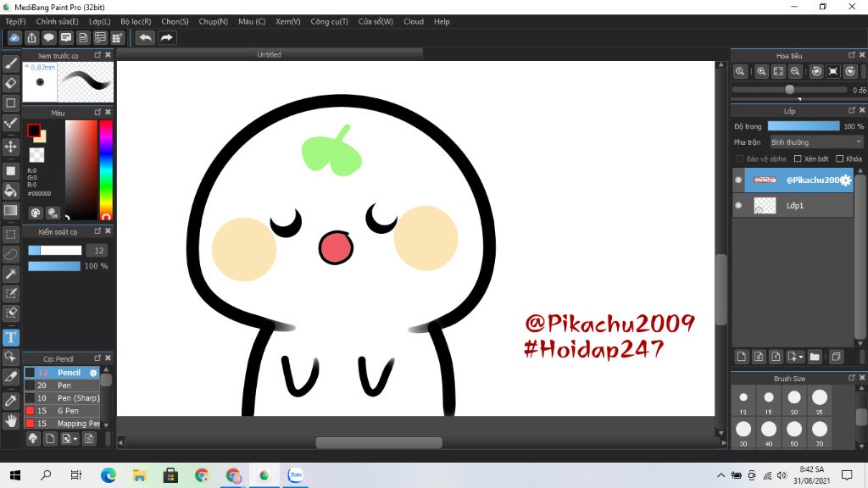Select the Move tool
Screen dimensions: 868x488
10,147
